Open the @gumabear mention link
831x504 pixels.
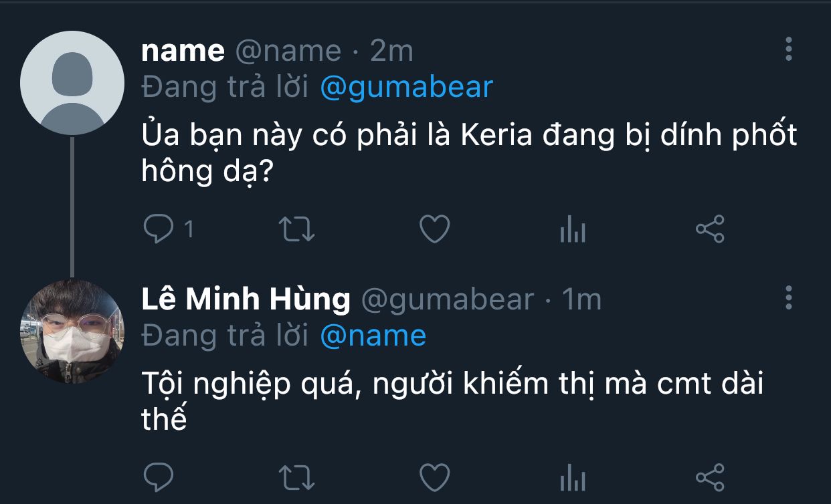click(407, 88)
